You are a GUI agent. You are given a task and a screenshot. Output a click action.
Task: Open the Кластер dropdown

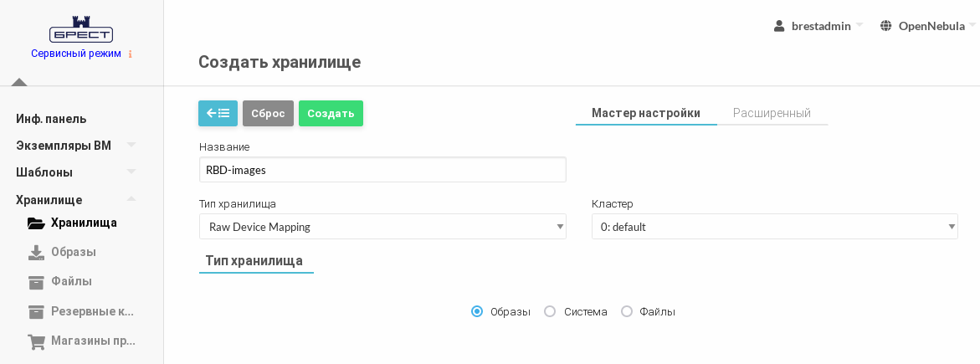click(x=774, y=227)
